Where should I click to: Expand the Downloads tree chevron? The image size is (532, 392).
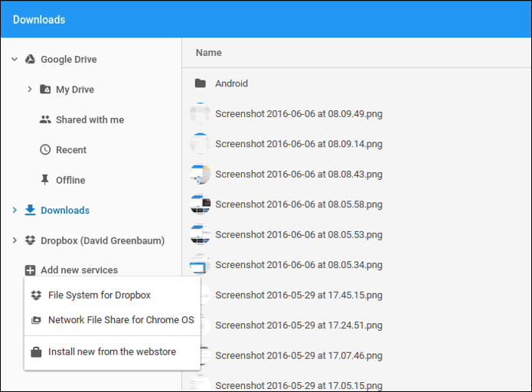pos(15,210)
